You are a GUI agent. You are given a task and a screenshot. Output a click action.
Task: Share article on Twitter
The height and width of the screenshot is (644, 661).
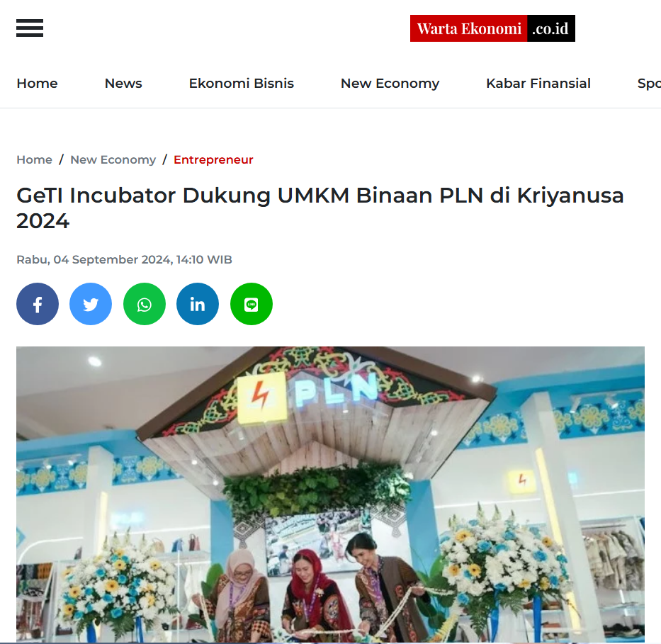[x=91, y=304]
